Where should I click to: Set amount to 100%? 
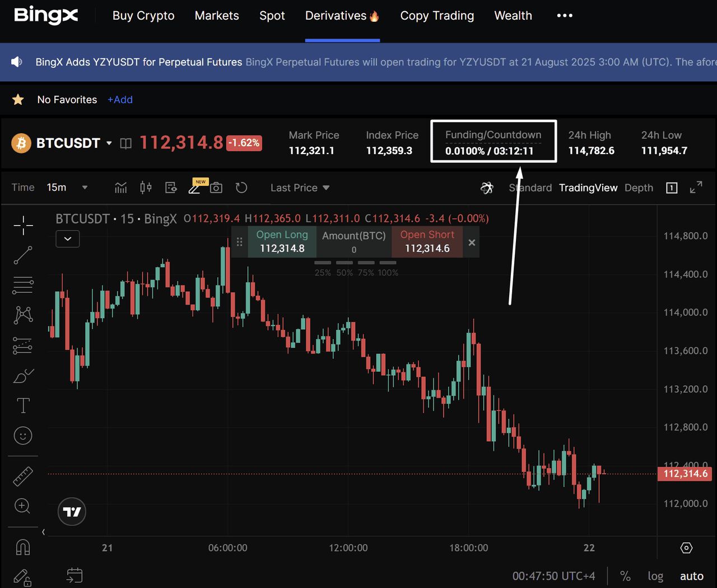(388, 269)
